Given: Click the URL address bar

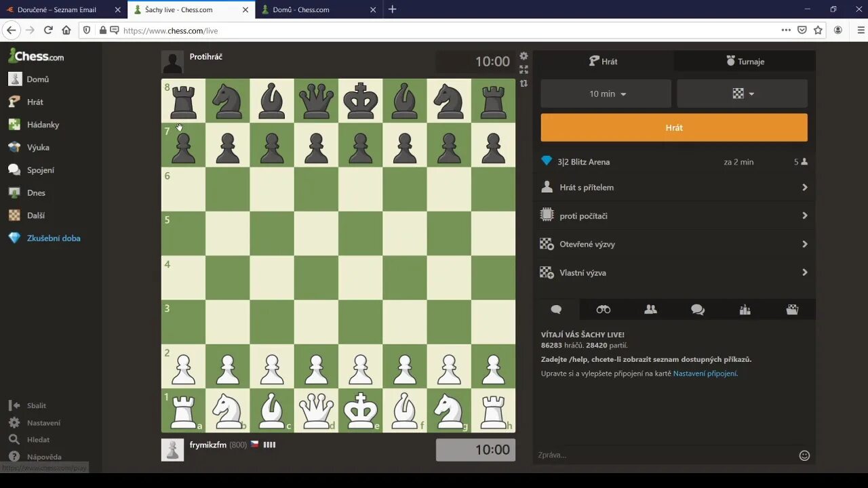Looking at the screenshot, I should pos(448,30).
